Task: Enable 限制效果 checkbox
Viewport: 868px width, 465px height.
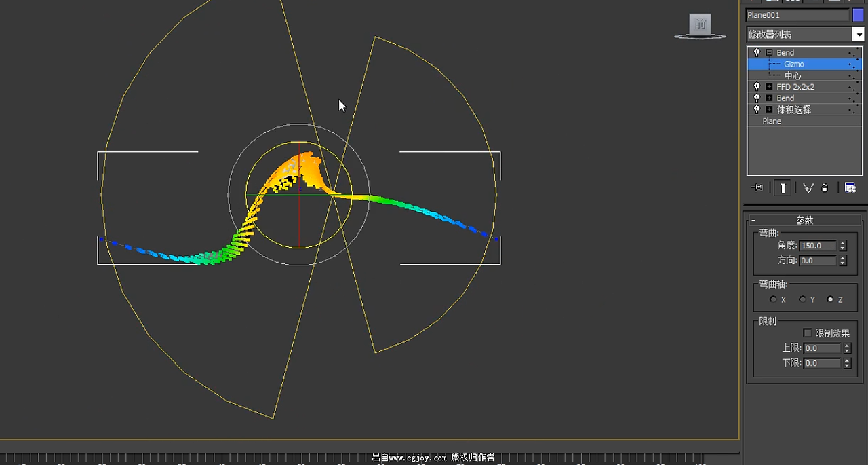Action: point(808,333)
